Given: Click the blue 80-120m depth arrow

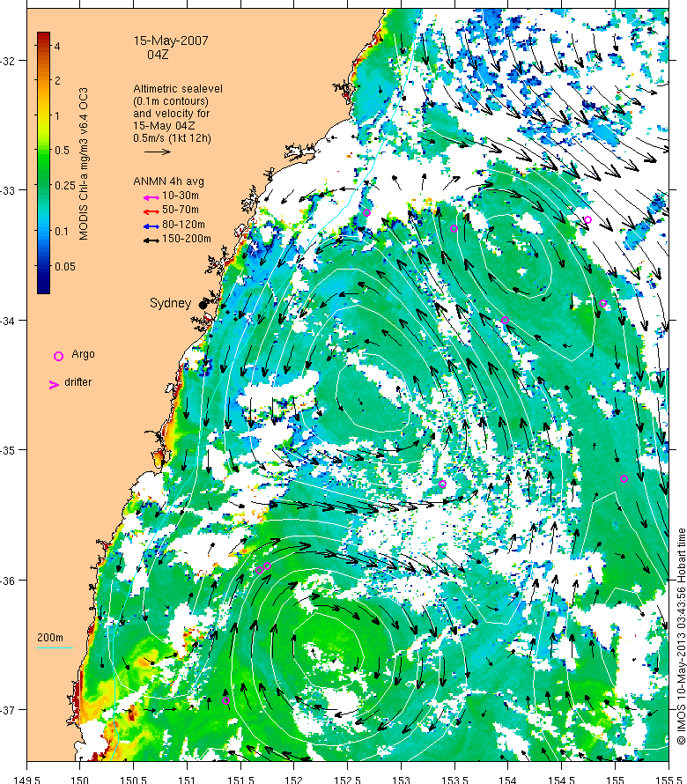Looking at the screenshot, I should click(x=151, y=226).
